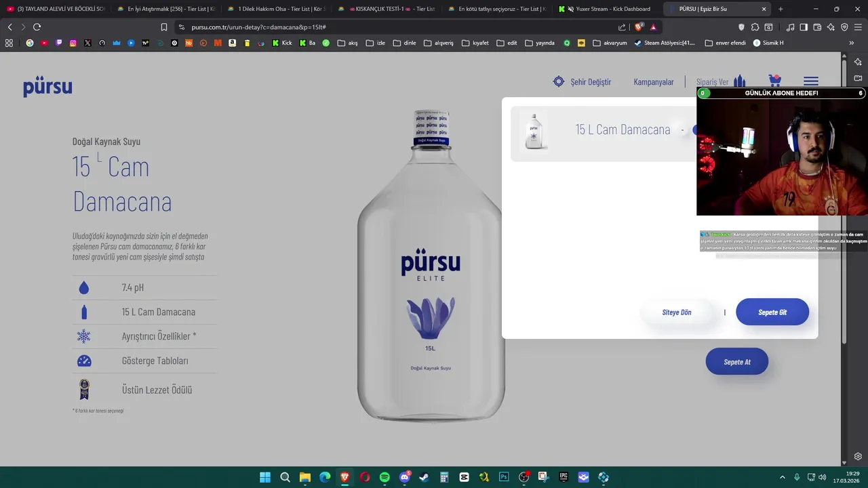Image resolution: width=868 pixels, height=488 pixels.
Task: Click the pürsu Elite bottle image
Action: (x=431, y=266)
